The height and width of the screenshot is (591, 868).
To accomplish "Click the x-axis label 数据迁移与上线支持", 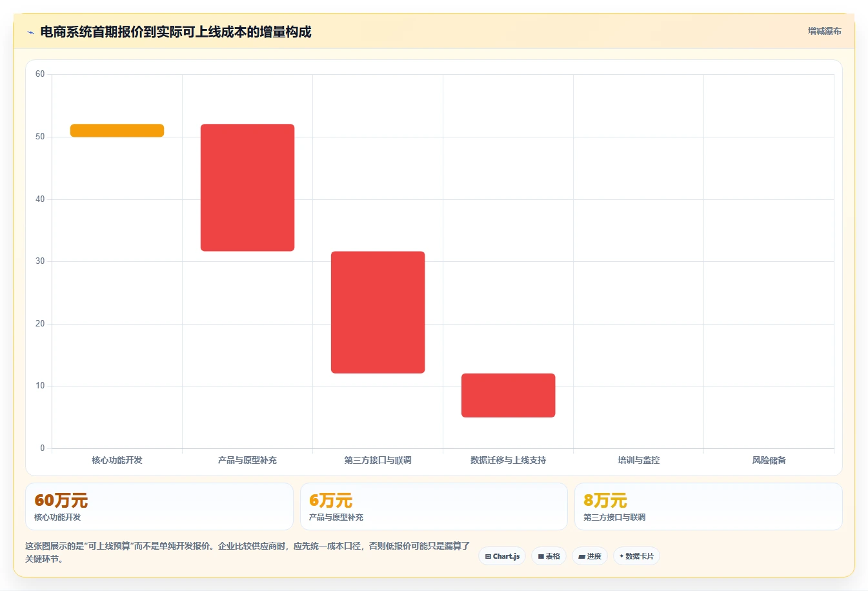I will pyautogui.click(x=508, y=460).
